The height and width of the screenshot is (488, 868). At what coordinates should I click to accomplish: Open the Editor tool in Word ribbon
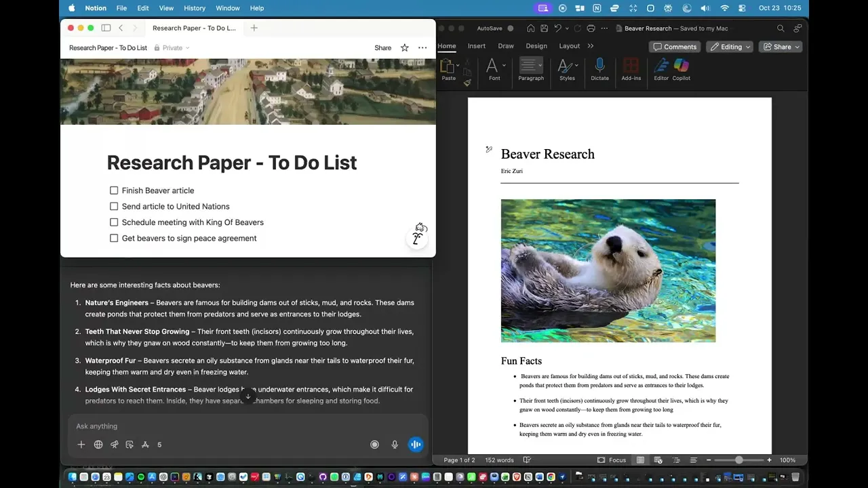660,66
